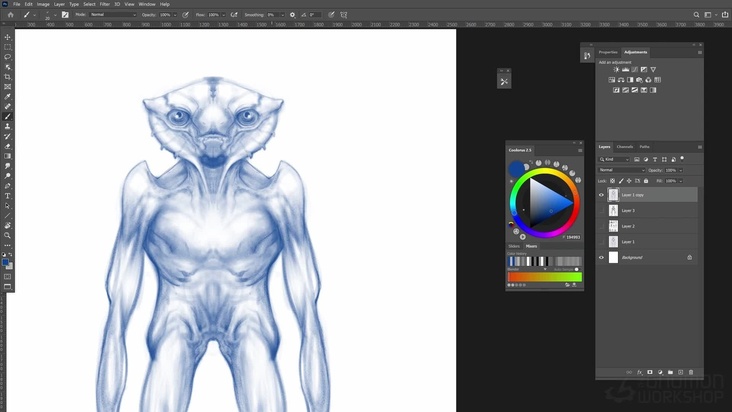Image resolution: width=732 pixels, height=412 pixels.
Task: Show Layer 1 visibility box
Action: (601, 242)
